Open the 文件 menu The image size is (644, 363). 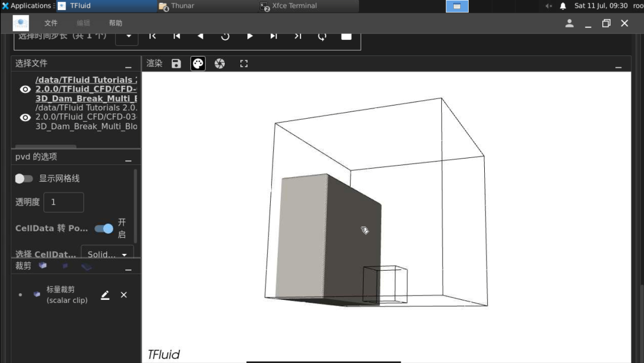[51, 23]
